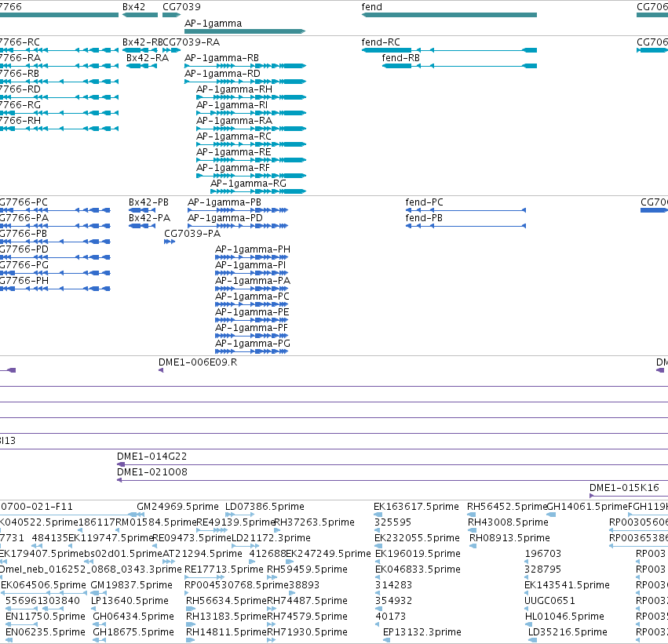Select EST RE17713.5prime
Viewport: 668px width, 644px height.
224,569
